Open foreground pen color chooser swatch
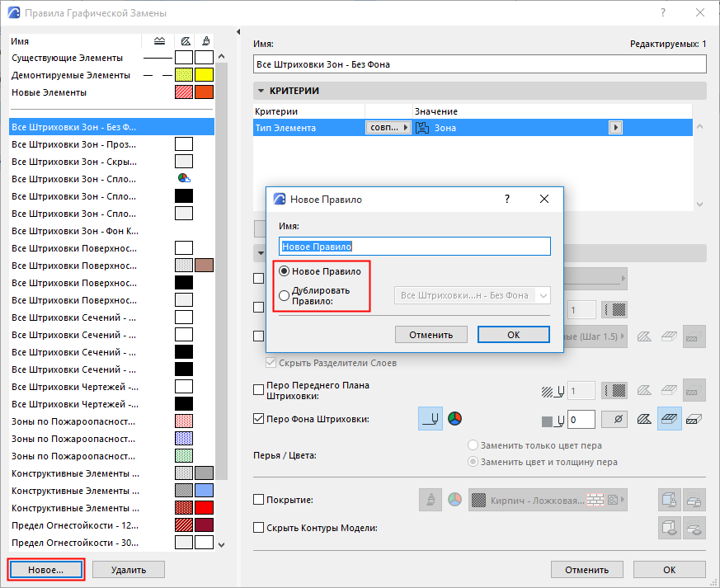 click(x=614, y=391)
